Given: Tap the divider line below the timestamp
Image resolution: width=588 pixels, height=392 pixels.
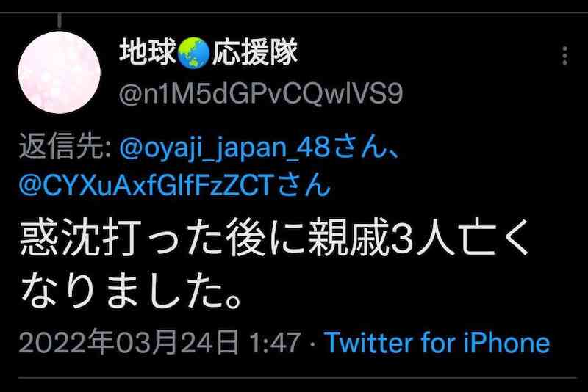Looking at the screenshot, I should (297, 378).
